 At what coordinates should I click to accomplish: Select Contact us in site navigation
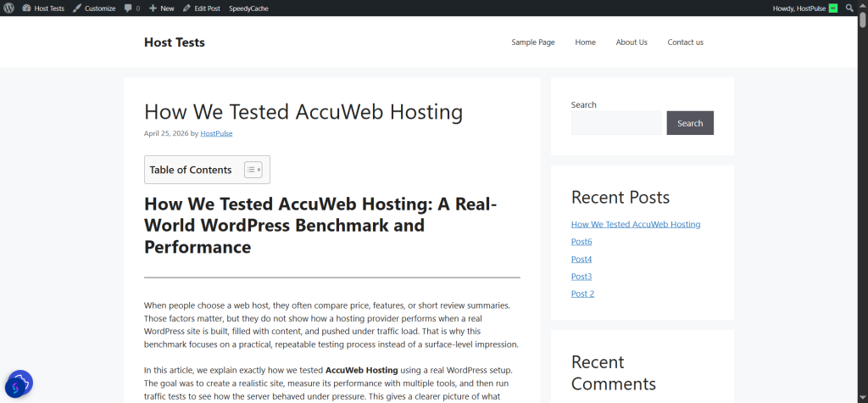[685, 42]
